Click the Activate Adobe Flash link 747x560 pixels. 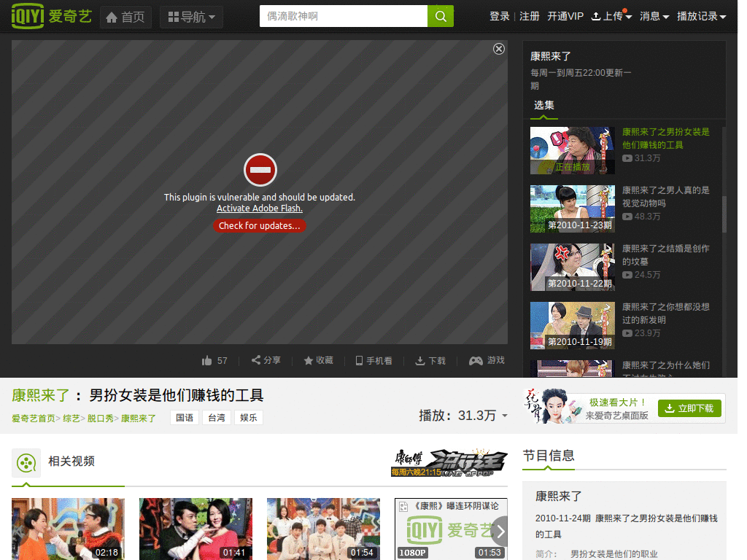tap(260, 208)
